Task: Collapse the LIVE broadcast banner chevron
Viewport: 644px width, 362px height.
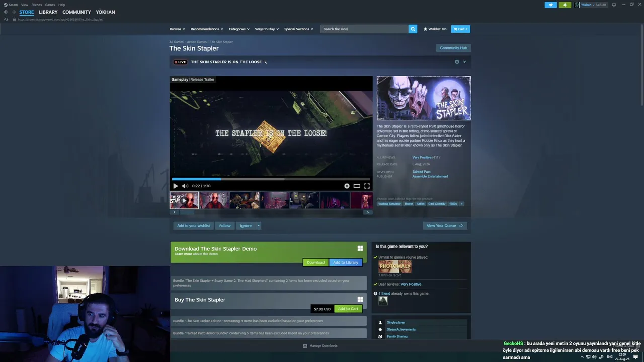Action: [x=464, y=62]
